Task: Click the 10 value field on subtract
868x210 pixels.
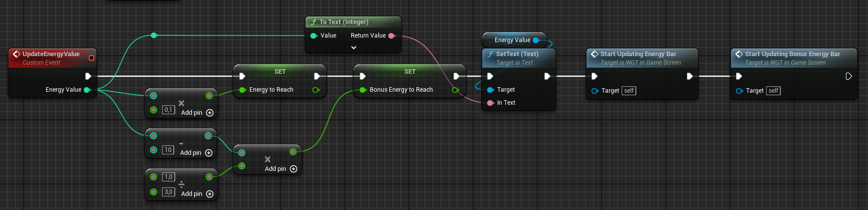Action: (x=168, y=150)
